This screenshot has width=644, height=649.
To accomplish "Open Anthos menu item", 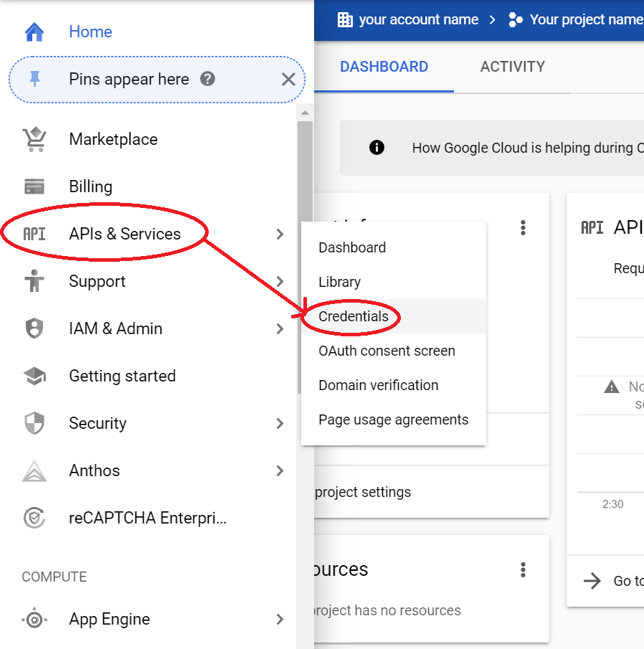I will [x=95, y=470].
